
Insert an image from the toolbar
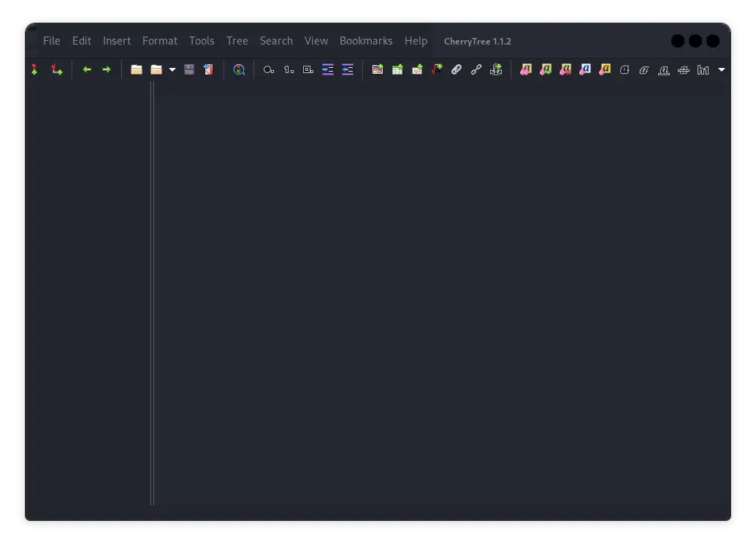[378, 70]
